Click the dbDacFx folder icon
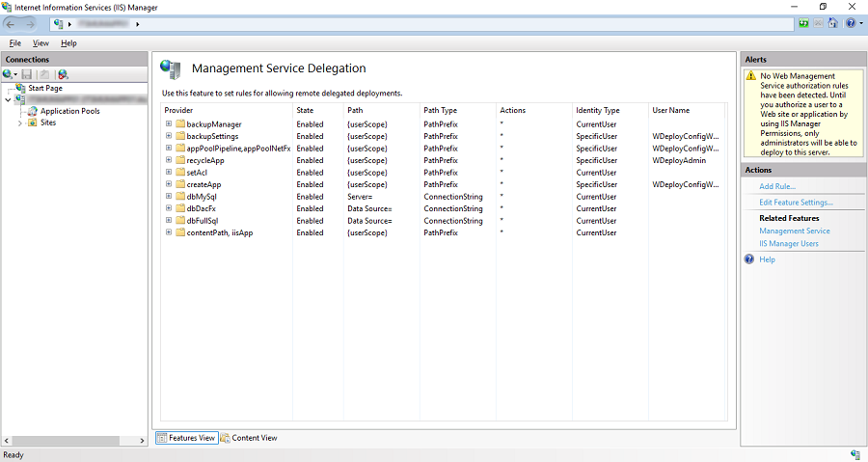The height and width of the screenshot is (462, 868). tap(180, 208)
